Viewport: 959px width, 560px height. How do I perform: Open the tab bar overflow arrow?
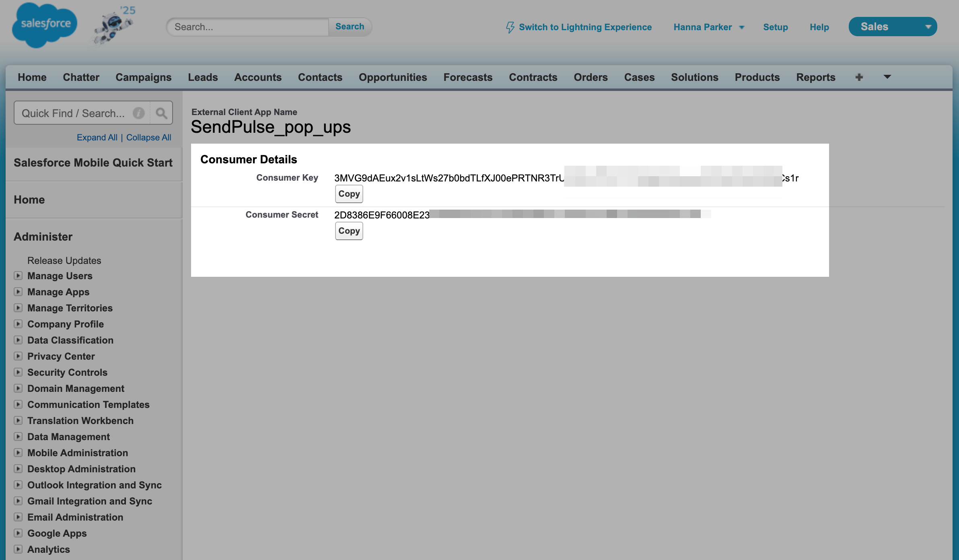click(x=887, y=77)
